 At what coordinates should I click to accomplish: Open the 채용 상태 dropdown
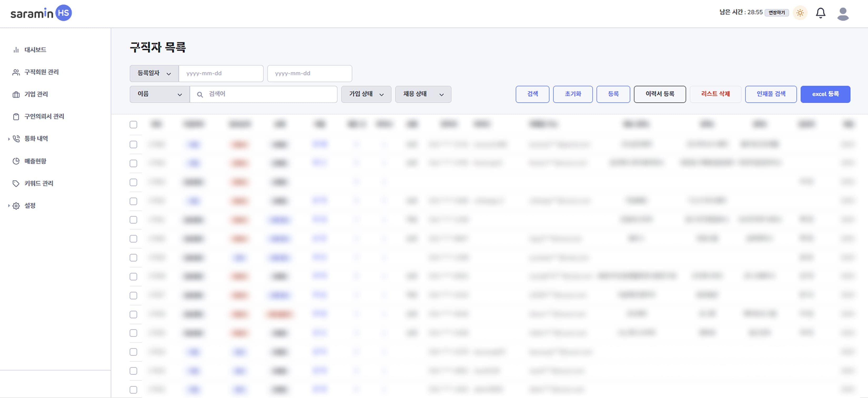coord(423,94)
